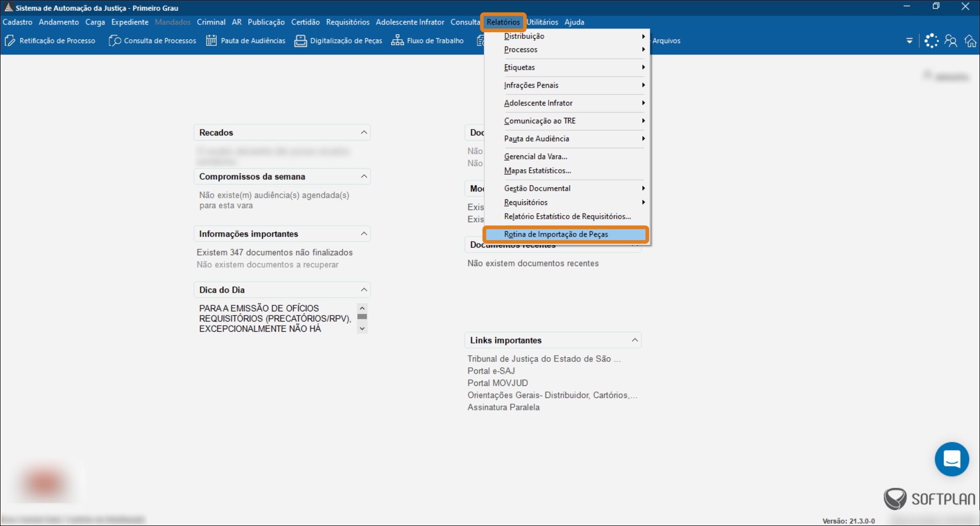Open the Ajuda menu
Viewport: 980px width, 526px height.
(574, 22)
